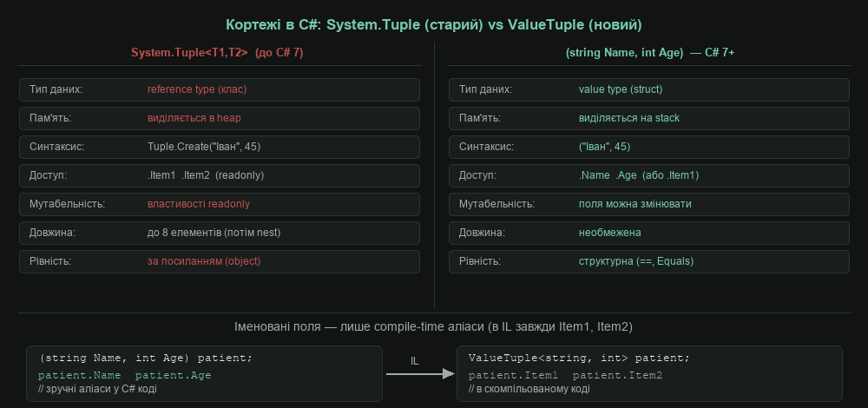Screen dimensions: 868x408
Task: Select the '(string Name, int Age) — C# 7+' header
Action: coord(650,53)
